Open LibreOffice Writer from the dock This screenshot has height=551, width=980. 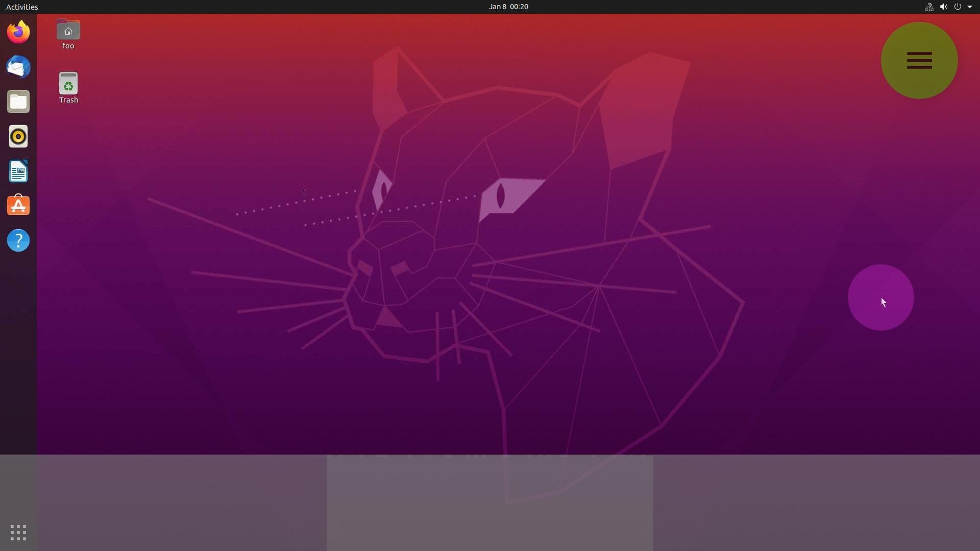pyautogui.click(x=18, y=171)
